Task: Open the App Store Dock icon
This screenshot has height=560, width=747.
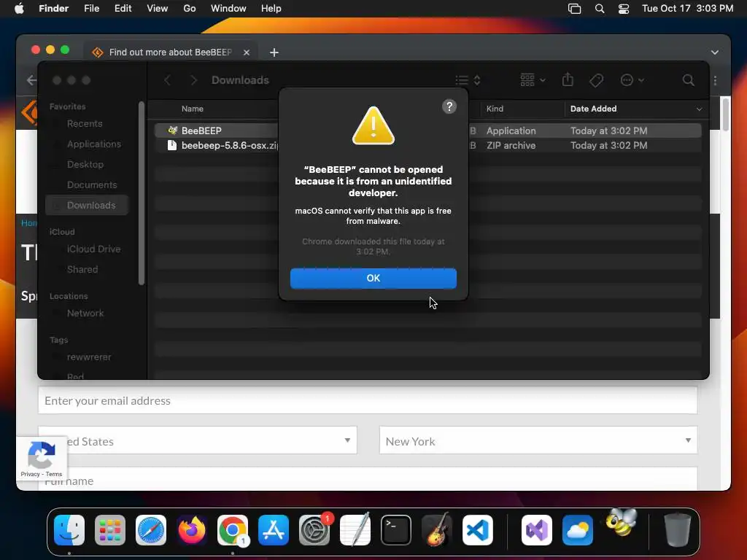Action: click(274, 529)
